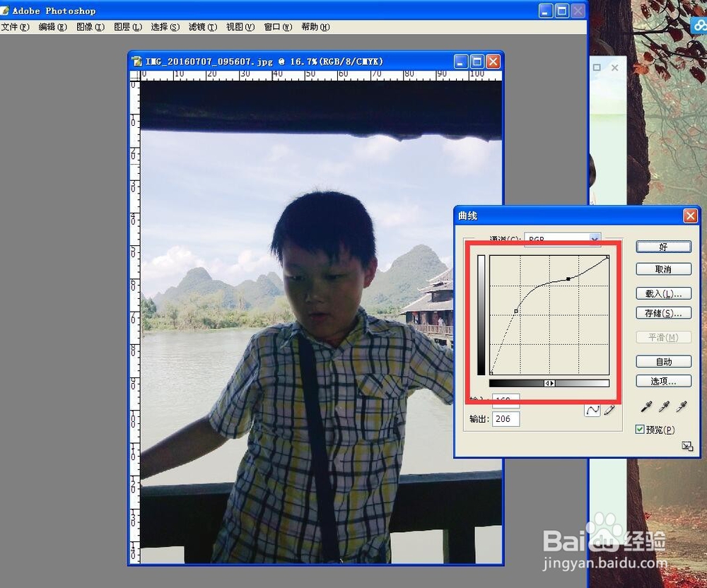
Task: Open the 窗口(W) menu
Action: 278,27
